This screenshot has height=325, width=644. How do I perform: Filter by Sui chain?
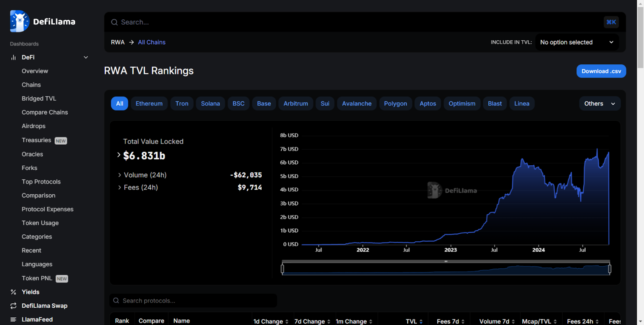(x=325, y=103)
